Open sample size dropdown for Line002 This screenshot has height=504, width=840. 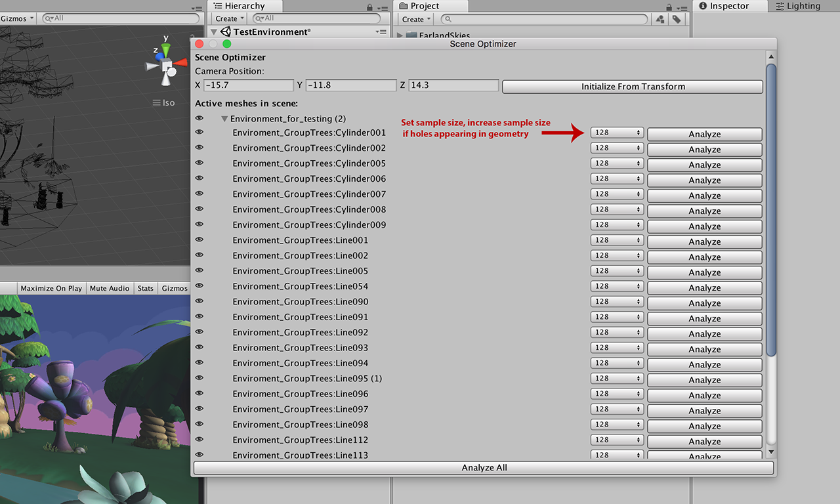(617, 255)
